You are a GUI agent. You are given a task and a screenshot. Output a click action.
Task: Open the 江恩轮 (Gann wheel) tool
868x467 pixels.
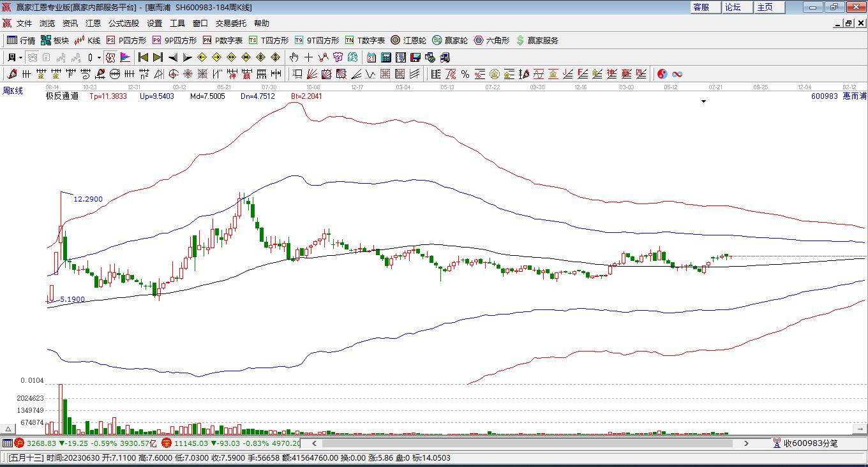408,40
